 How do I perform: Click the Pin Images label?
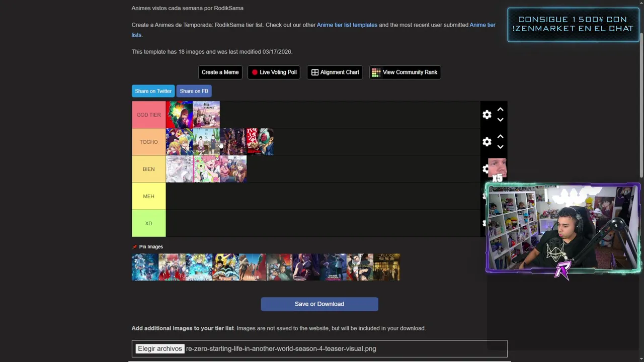(x=151, y=247)
